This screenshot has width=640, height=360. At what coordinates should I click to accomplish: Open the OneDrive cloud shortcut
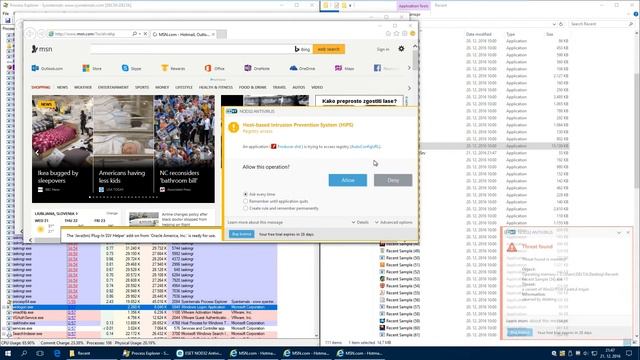[x=293, y=68]
